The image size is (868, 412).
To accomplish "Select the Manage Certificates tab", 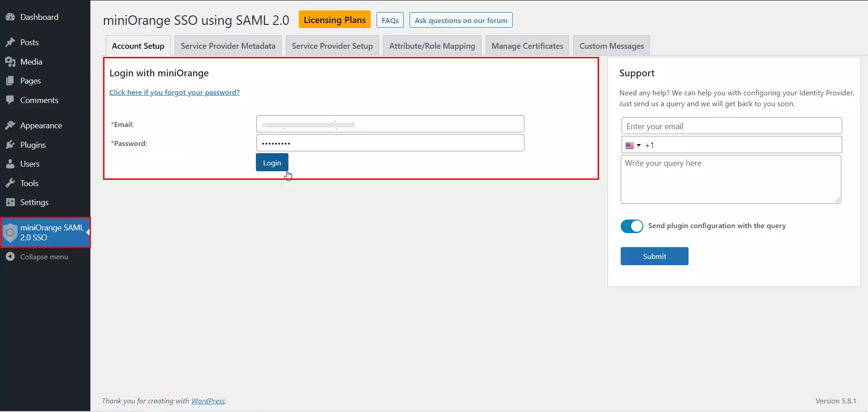I will [527, 46].
